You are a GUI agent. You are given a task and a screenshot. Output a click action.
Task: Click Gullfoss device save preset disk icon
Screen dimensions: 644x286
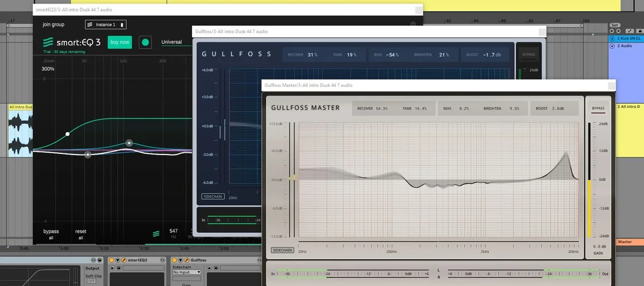tap(216, 268)
